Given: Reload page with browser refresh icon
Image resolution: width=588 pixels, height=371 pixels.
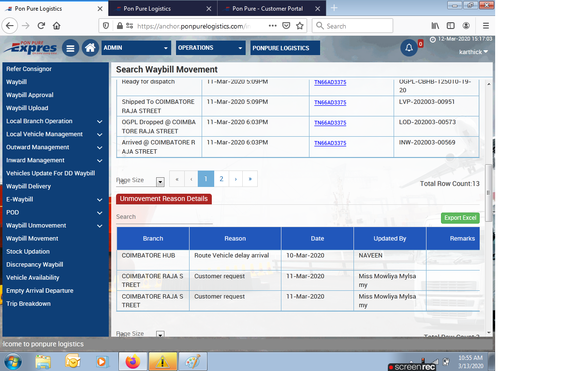Looking at the screenshot, I should pos(41,26).
